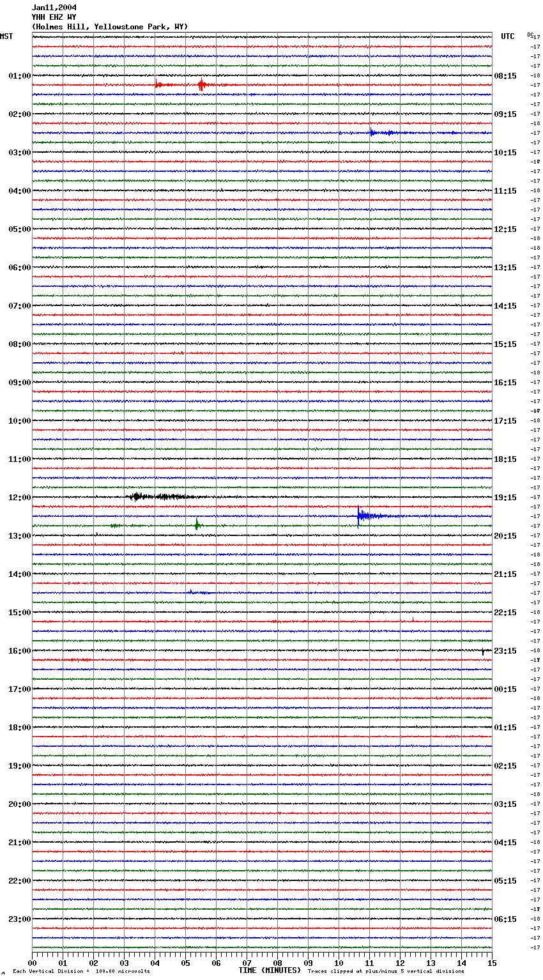Image resolution: width=543 pixels, height=980 pixels.
Task: Click minute '12' on the bottom axis
Action: (400, 963)
